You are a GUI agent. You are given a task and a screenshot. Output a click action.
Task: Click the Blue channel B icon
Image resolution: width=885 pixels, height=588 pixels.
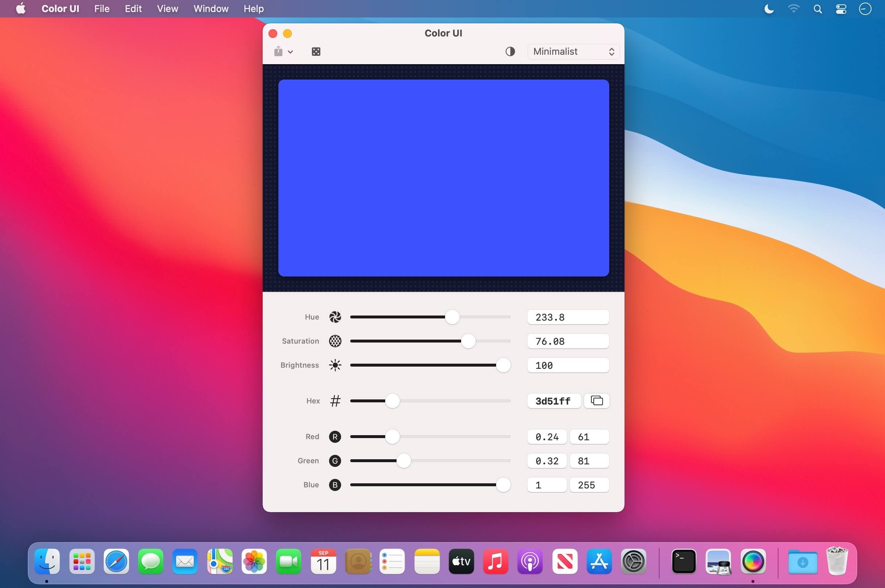[335, 484]
